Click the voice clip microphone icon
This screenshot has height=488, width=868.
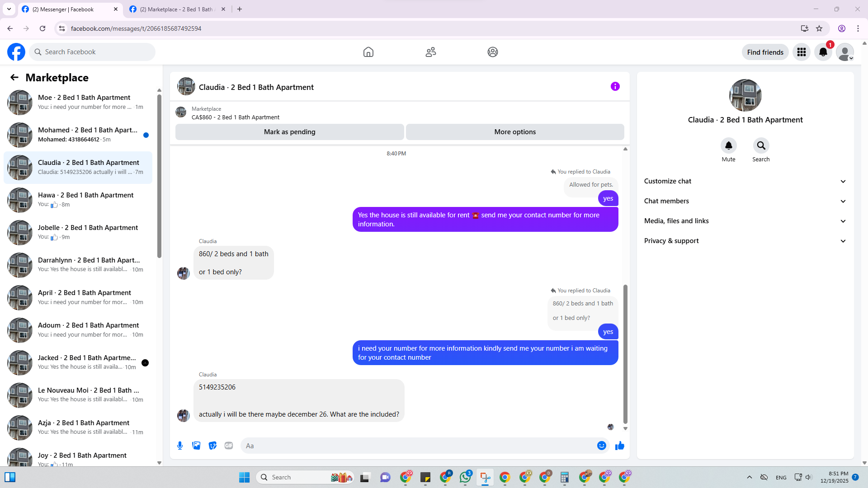[x=180, y=446]
